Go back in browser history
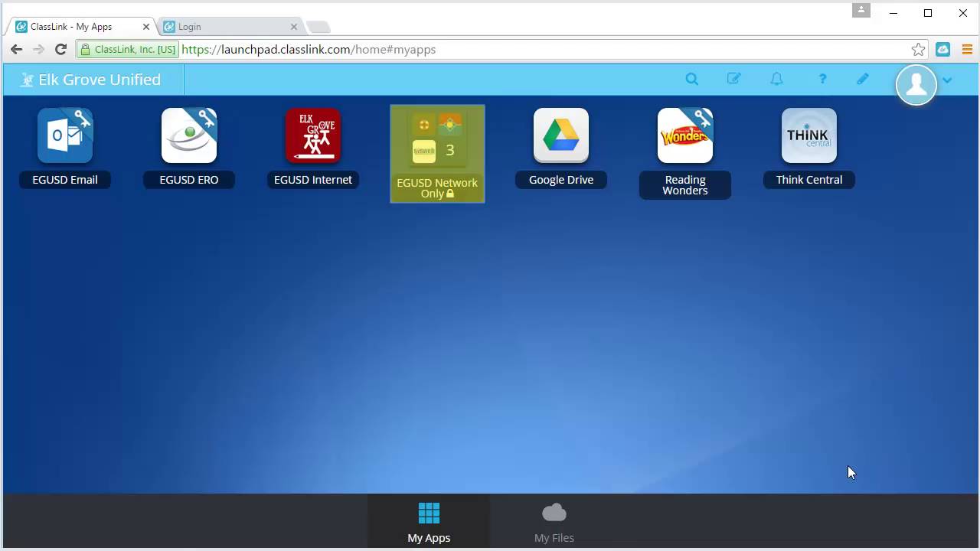 (x=16, y=49)
